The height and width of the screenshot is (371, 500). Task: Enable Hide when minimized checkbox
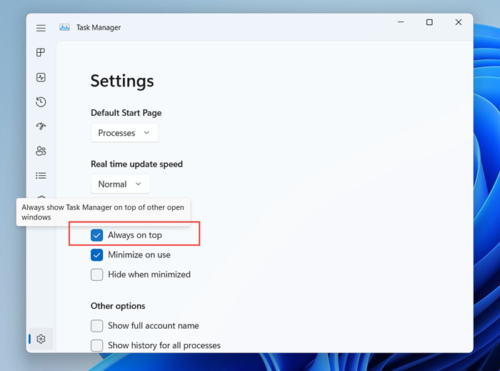pyautogui.click(x=97, y=275)
